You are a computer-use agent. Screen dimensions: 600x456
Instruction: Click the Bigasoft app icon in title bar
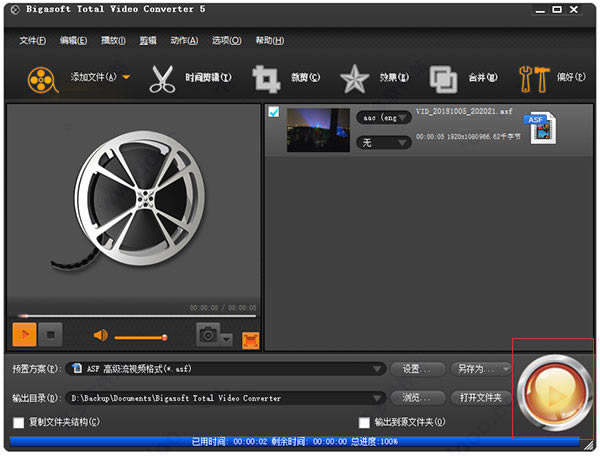(15, 10)
